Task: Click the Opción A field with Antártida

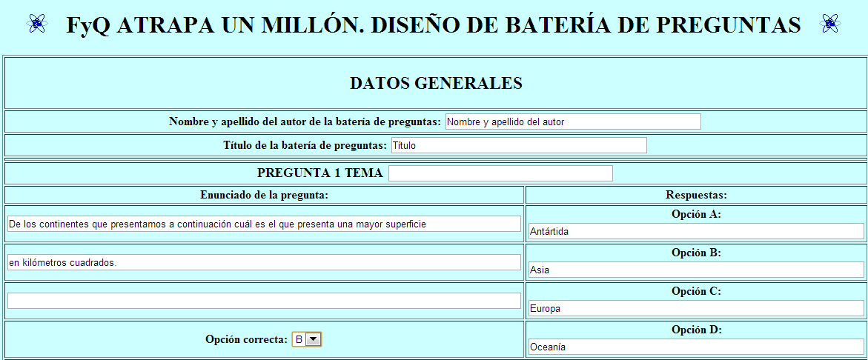Action: tap(696, 231)
